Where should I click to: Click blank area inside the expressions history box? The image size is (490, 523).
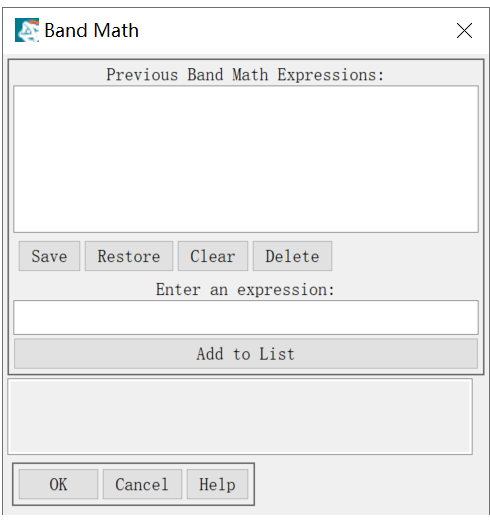pos(246,159)
